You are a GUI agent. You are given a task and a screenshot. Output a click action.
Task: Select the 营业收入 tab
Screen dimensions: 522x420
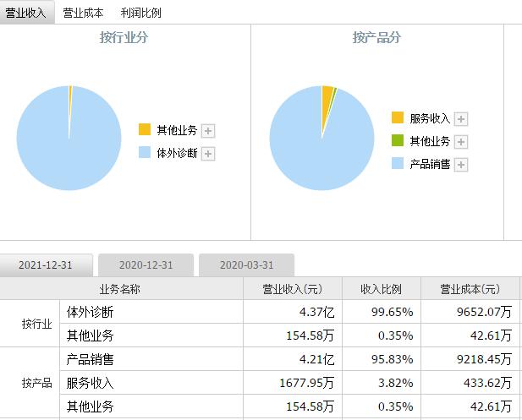(x=26, y=13)
